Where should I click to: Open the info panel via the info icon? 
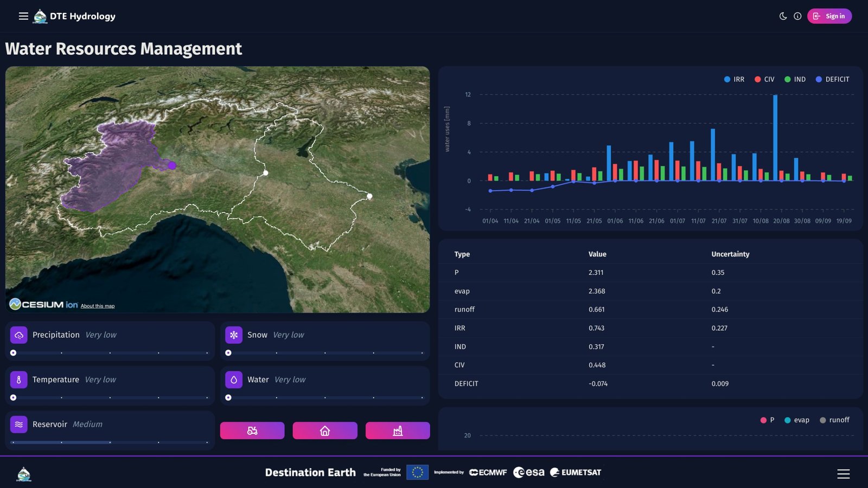(797, 16)
